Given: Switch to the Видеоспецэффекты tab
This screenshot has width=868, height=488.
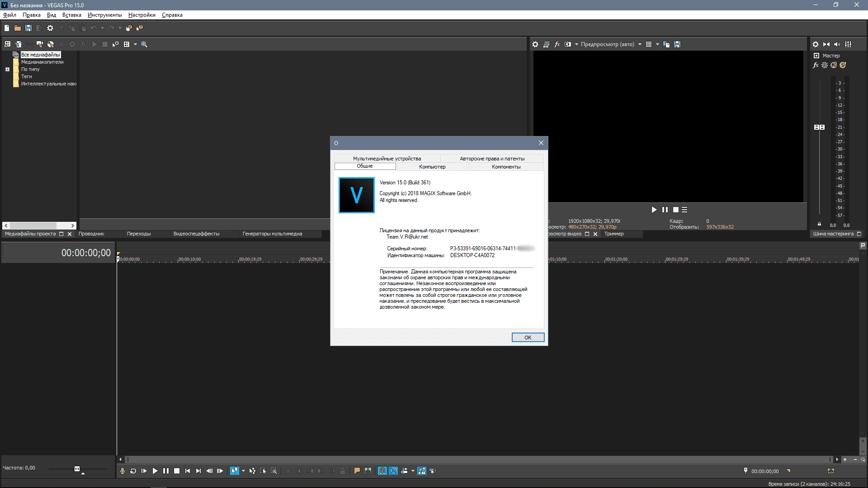Looking at the screenshot, I should 196,234.
